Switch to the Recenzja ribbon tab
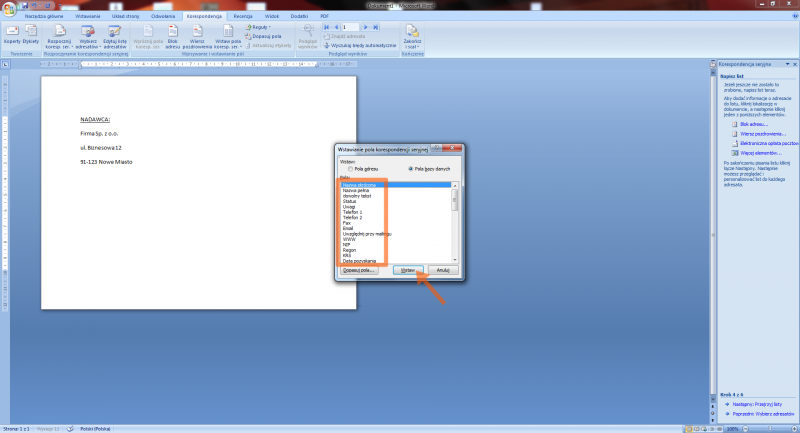 coord(243,17)
